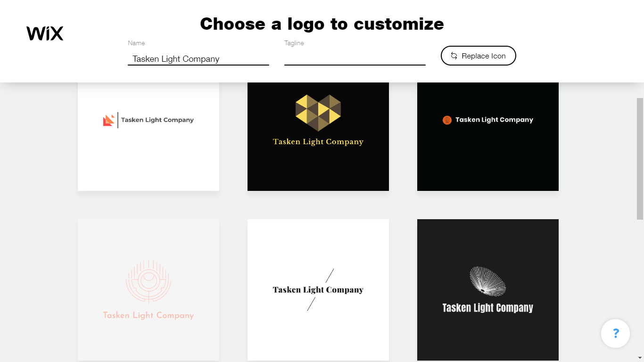
Task: Choose the yellow geometric heart logo
Action: coord(318,137)
